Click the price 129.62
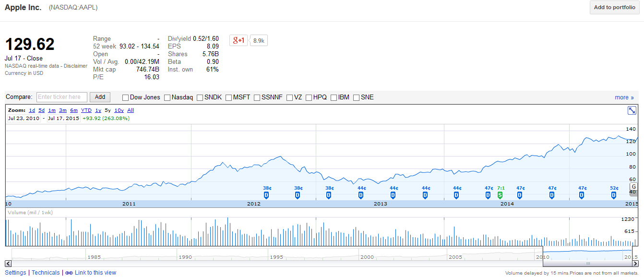 pyautogui.click(x=30, y=45)
